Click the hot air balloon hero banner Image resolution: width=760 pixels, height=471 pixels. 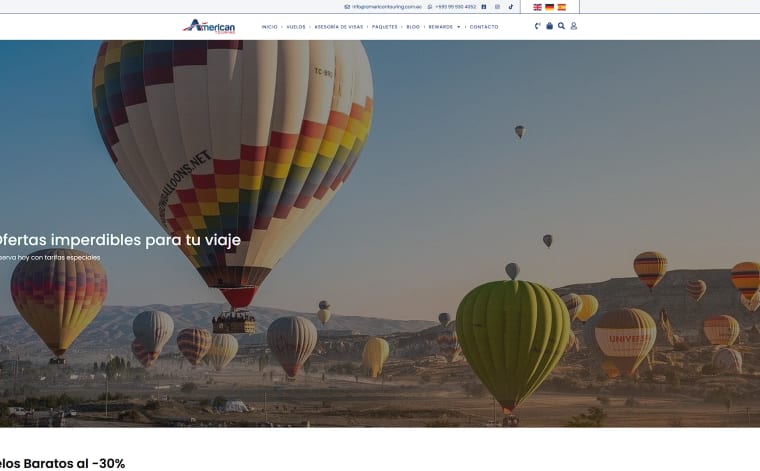pyautogui.click(x=380, y=234)
